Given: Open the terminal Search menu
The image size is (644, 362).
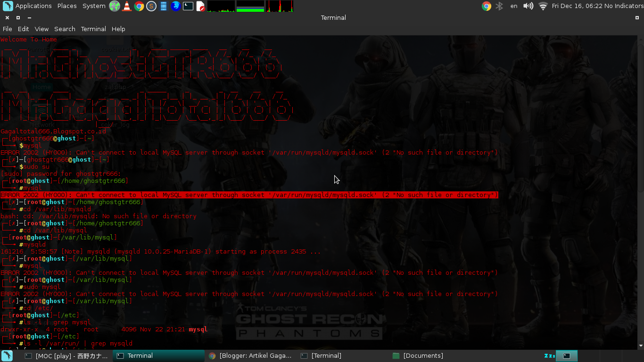Looking at the screenshot, I should pos(65,29).
